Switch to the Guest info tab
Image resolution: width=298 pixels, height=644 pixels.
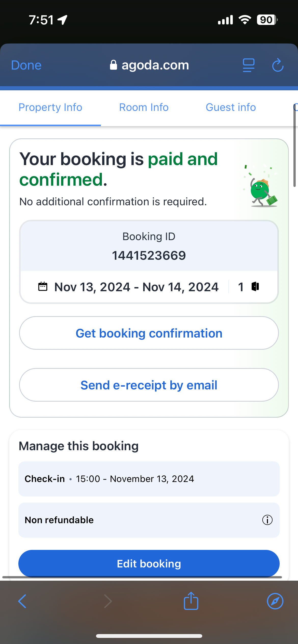coord(231,107)
